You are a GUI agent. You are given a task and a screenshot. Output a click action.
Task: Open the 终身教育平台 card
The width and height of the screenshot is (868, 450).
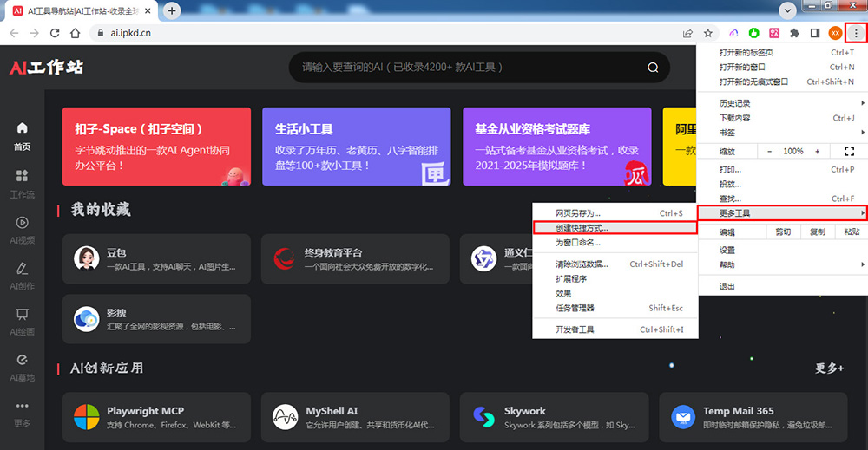[355, 258]
